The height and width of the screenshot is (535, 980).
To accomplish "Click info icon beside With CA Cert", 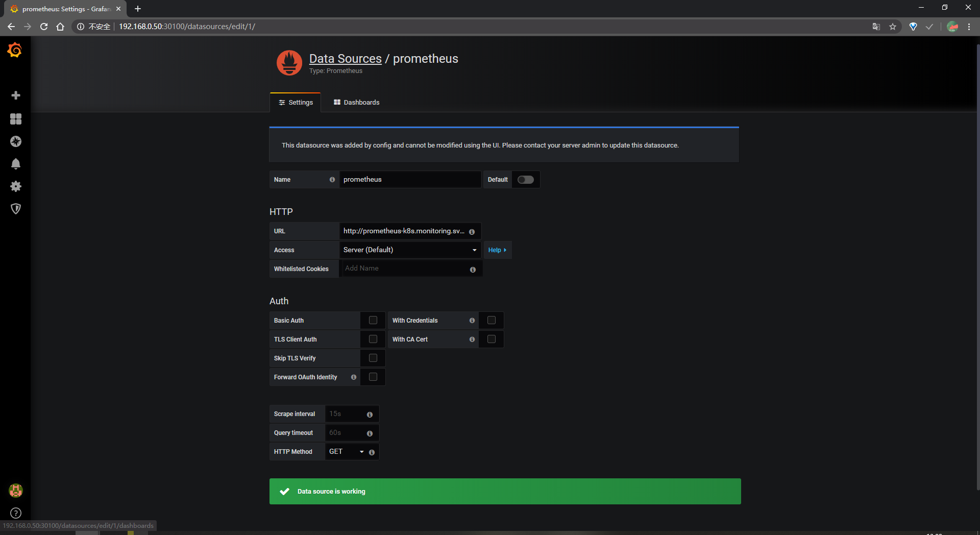I will (x=472, y=339).
